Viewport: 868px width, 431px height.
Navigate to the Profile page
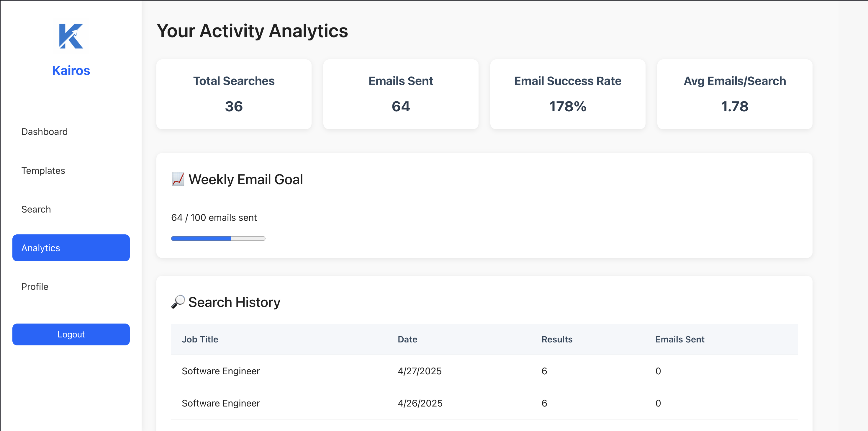tap(35, 287)
